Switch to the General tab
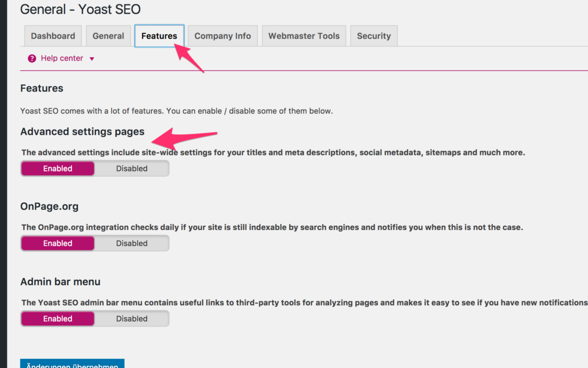588x368 pixels. (108, 36)
